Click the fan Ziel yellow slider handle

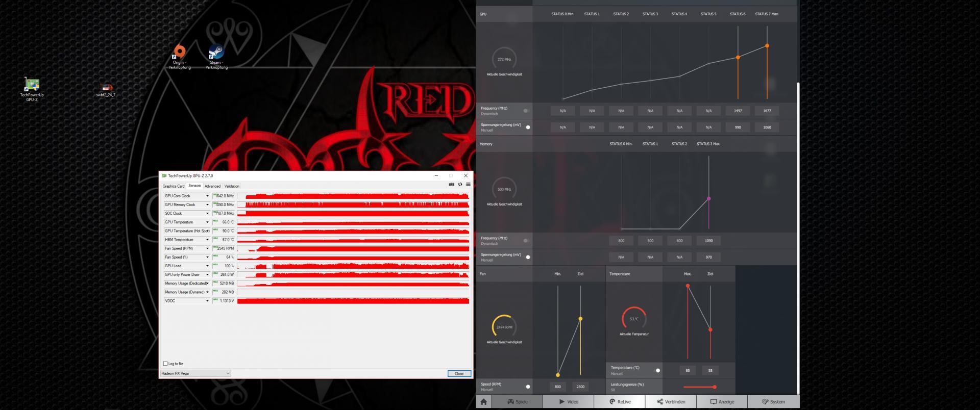(580, 319)
